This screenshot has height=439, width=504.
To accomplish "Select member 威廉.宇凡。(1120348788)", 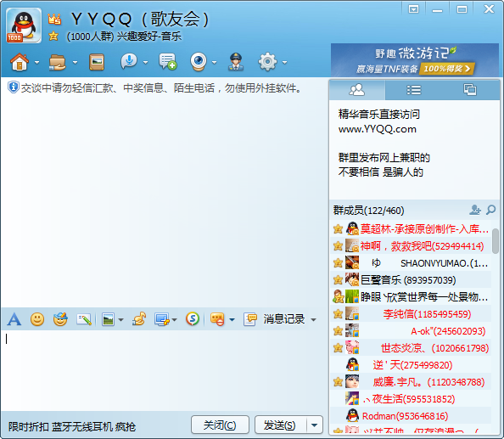I will click(x=411, y=382).
